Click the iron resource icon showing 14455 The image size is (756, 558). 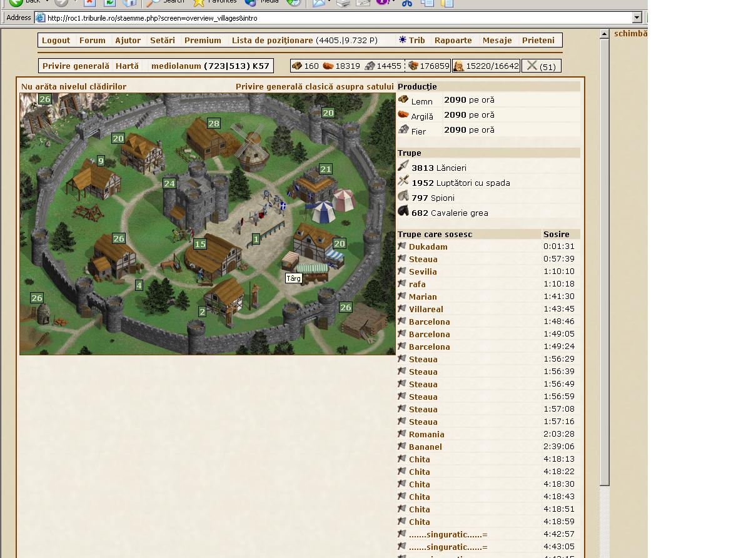pyautogui.click(x=370, y=66)
